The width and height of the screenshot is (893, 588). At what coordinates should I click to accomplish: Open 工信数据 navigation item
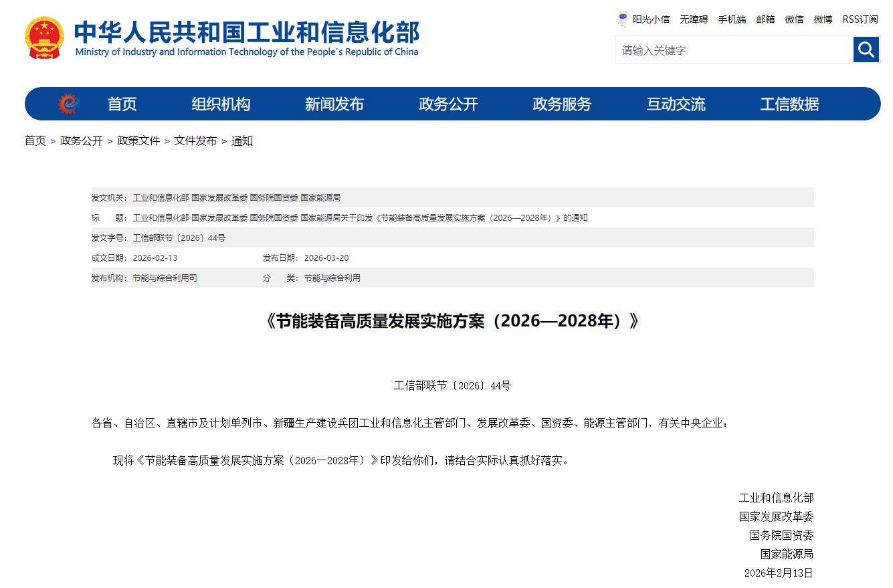click(789, 104)
